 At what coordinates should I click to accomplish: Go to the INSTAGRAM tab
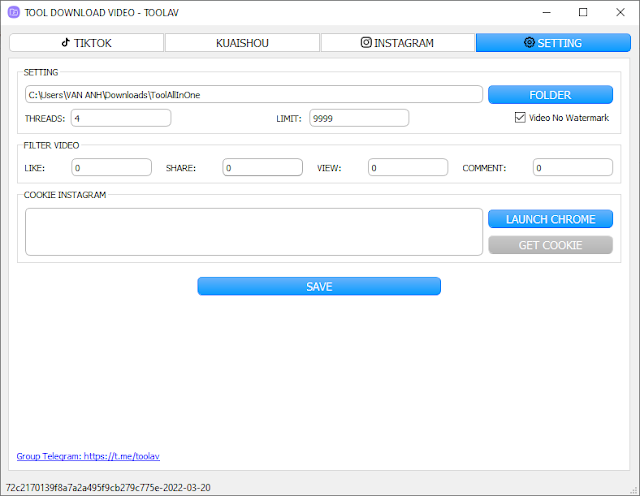tap(398, 43)
